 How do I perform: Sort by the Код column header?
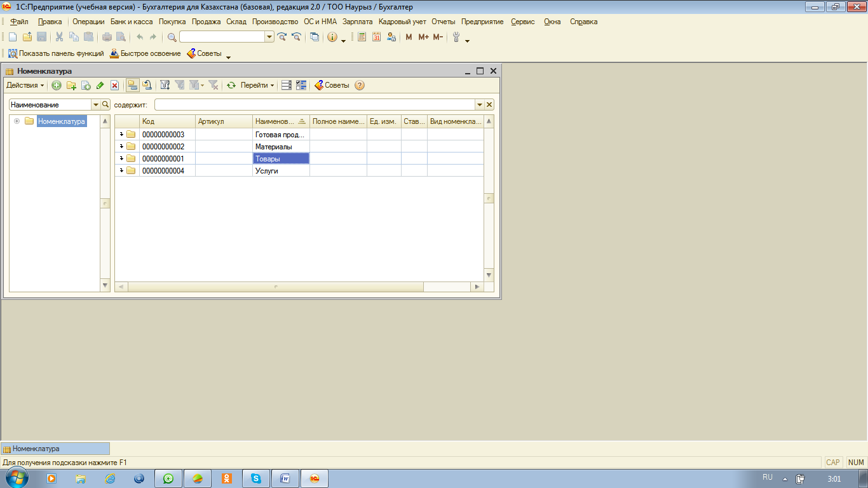[167, 121]
